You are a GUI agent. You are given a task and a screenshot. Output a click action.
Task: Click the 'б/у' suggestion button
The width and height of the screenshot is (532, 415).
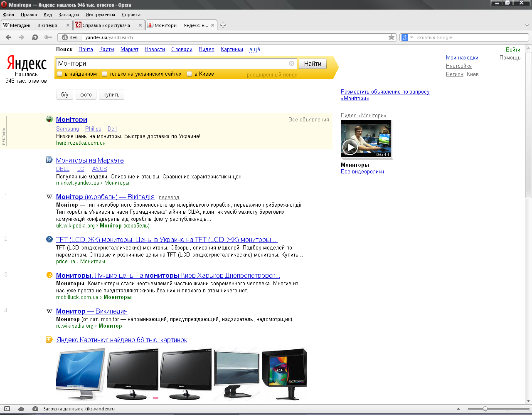pos(65,95)
